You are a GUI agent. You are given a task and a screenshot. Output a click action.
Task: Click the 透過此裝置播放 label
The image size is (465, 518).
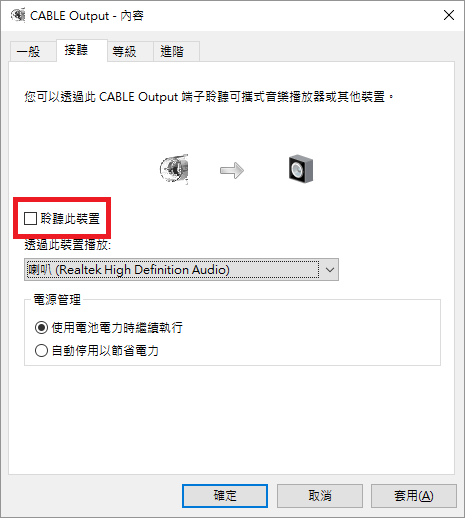pos(68,245)
